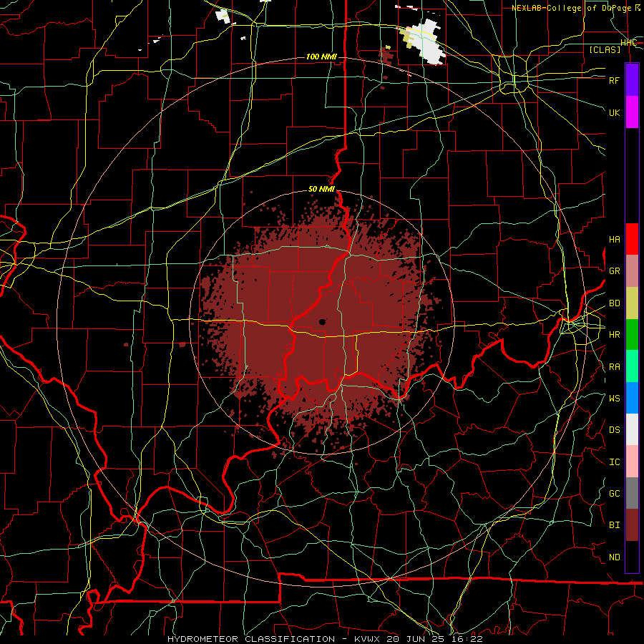The width and height of the screenshot is (644, 644).
Task: Select the "DS" legend label
Action: pyautogui.click(x=614, y=430)
